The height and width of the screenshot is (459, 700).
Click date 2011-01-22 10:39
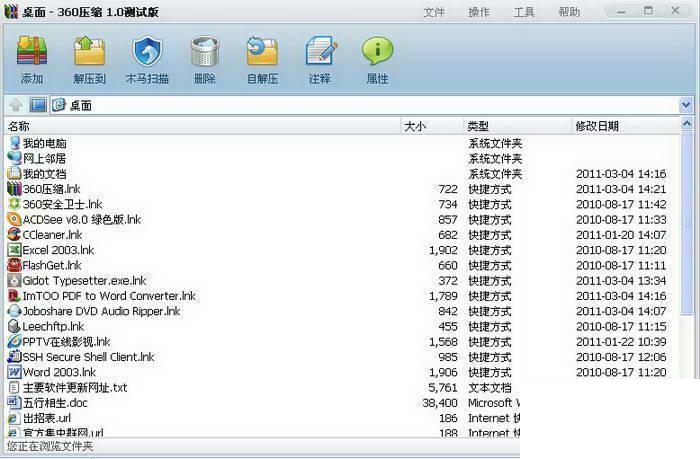[x=621, y=342]
